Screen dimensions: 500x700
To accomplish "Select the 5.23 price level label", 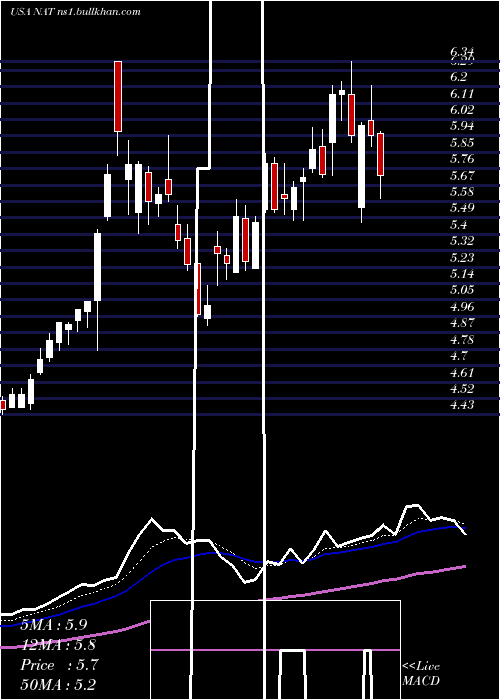I will click(462, 258).
